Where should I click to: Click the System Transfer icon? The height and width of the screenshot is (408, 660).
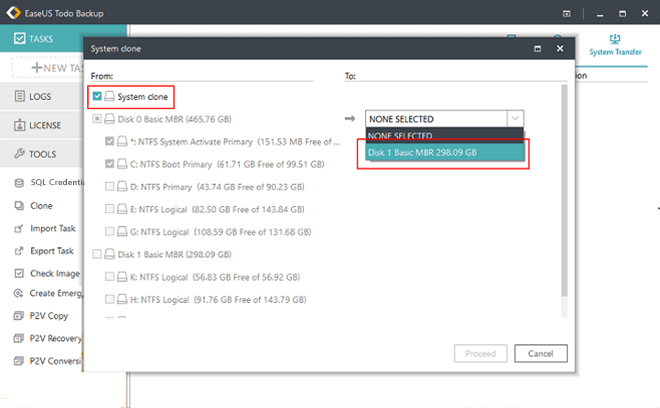pos(615,40)
